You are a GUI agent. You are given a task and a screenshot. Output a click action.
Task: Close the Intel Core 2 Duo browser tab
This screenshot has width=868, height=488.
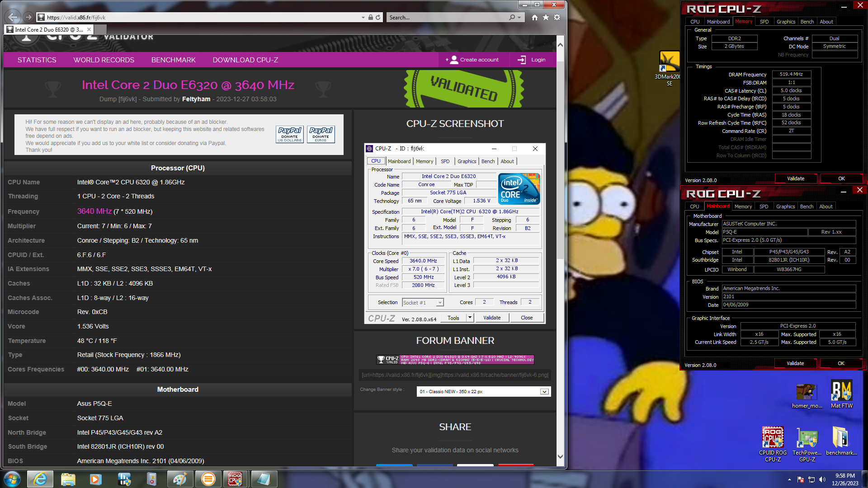89,29
